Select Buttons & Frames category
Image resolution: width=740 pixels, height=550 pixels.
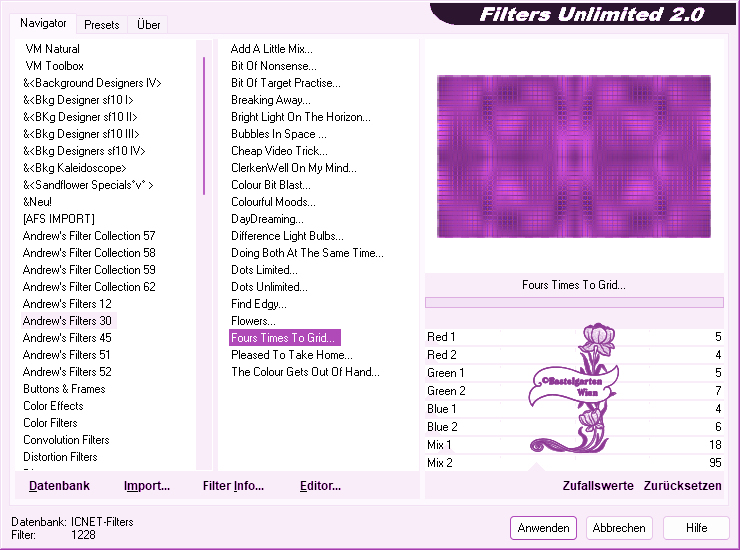click(64, 389)
